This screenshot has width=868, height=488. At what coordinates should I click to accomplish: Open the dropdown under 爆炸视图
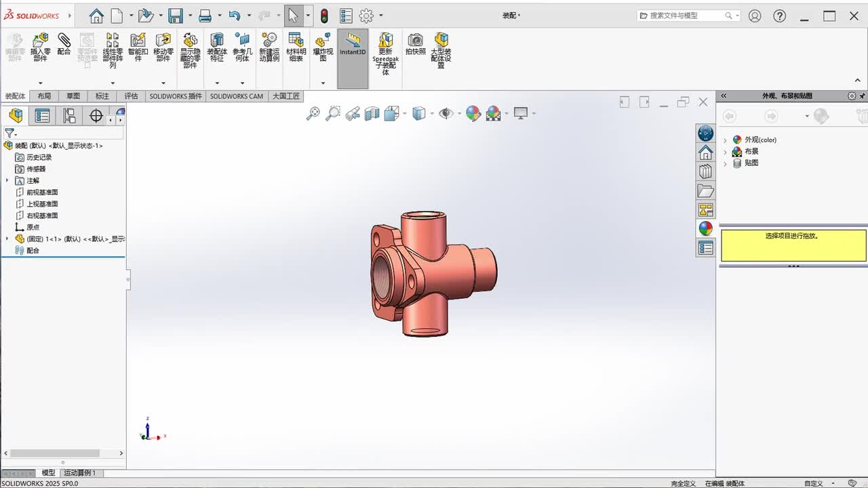(x=323, y=83)
